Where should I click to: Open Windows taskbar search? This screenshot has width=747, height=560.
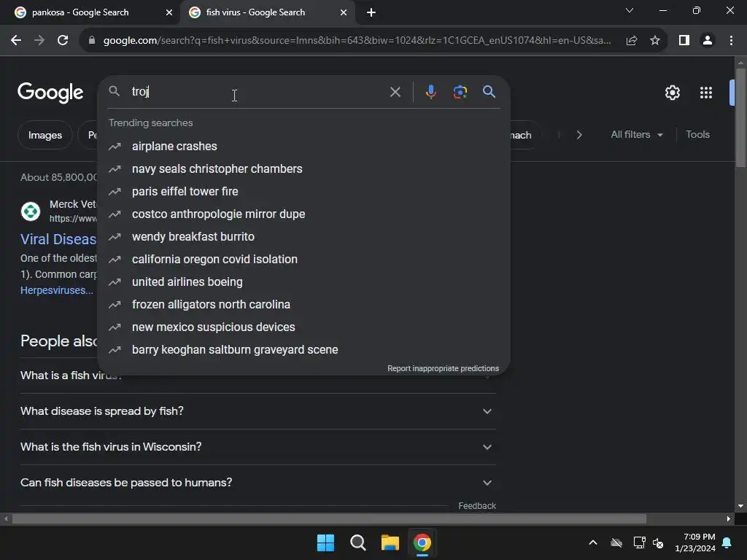pos(357,542)
